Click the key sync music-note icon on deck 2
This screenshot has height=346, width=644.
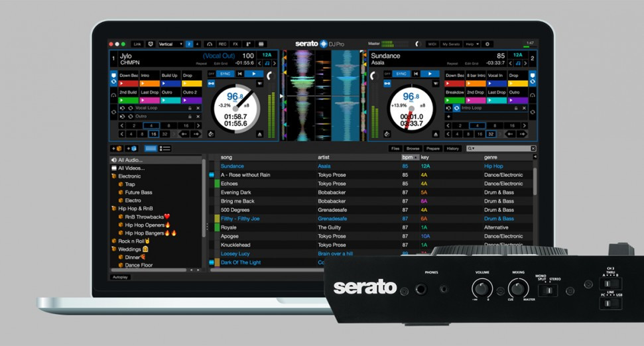coord(518,63)
